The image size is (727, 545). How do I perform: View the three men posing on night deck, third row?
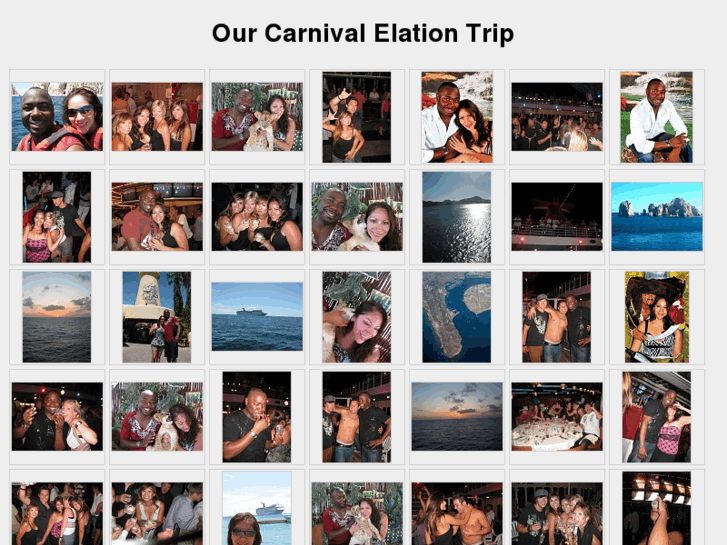click(x=556, y=317)
